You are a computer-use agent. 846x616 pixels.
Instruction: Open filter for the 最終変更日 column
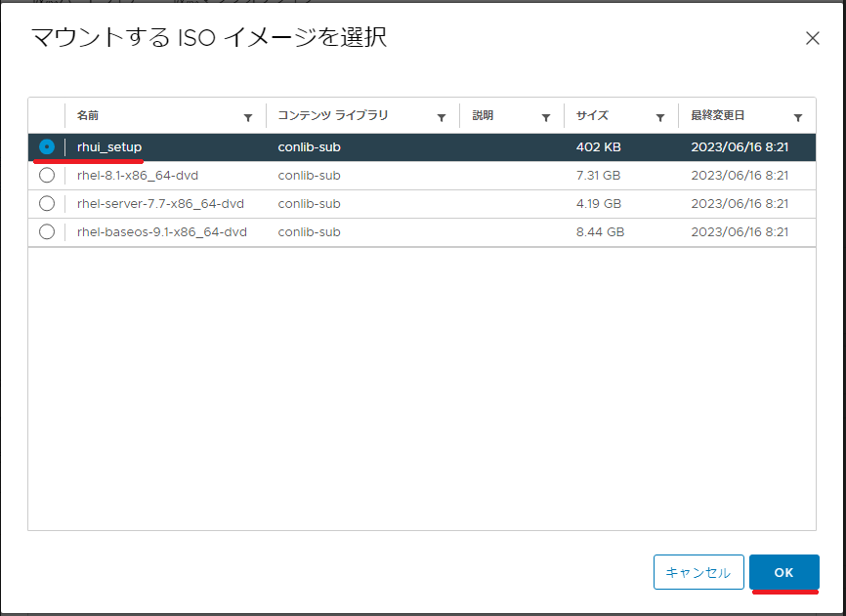click(x=798, y=117)
